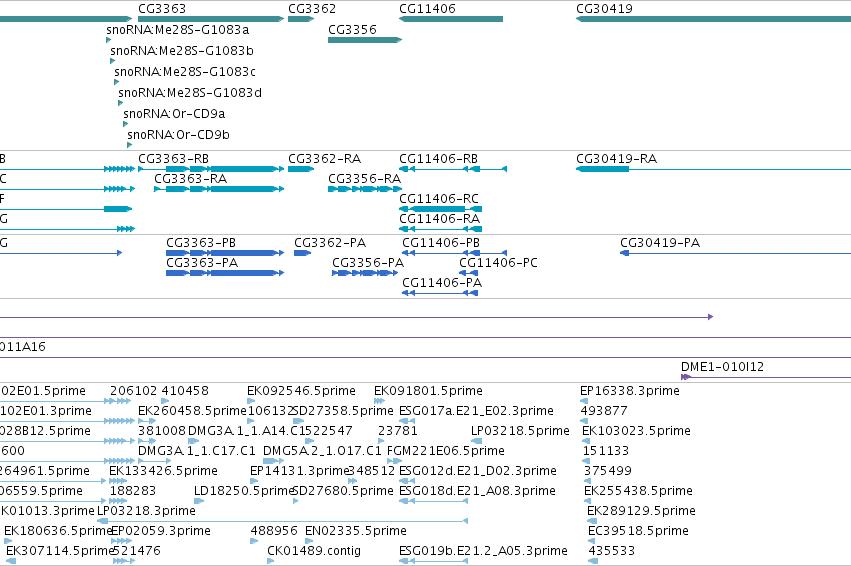Select the FGM221E06.5prime label
Screen dimensions: 851x566
tap(446, 451)
